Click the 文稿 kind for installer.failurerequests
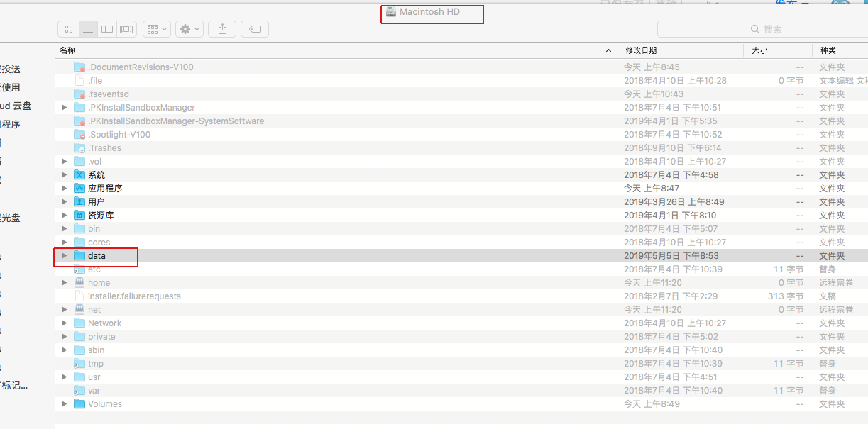868x429 pixels. 828,296
